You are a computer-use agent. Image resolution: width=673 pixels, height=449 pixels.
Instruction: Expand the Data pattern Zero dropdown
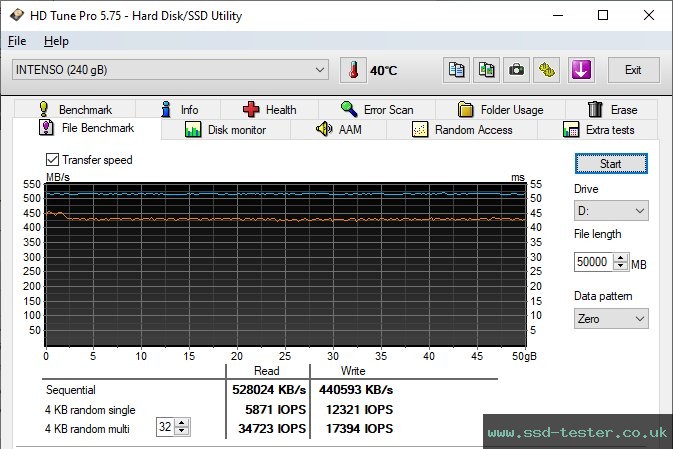(611, 319)
